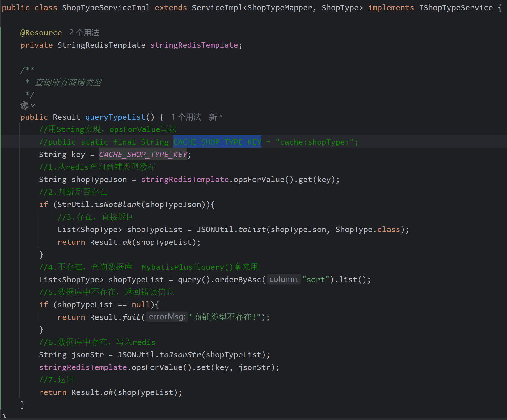Click the 'column:' parameter hint
Viewport: 507px width, 420px height.
click(x=284, y=279)
